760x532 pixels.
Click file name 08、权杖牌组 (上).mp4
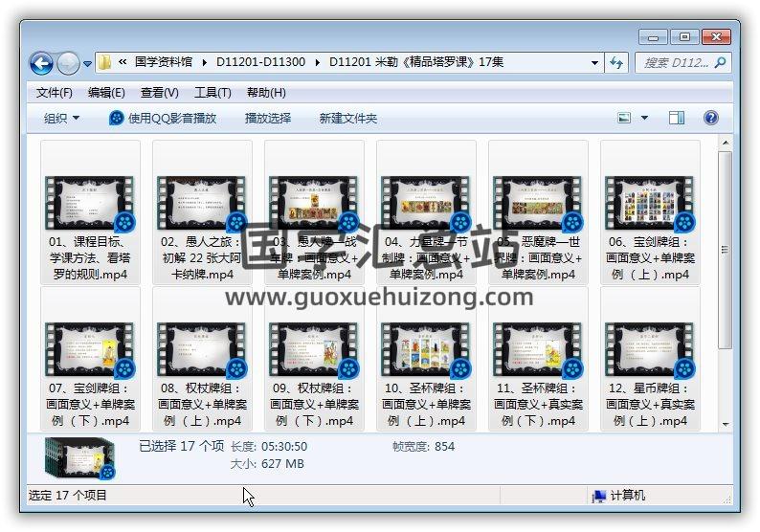point(202,405)
